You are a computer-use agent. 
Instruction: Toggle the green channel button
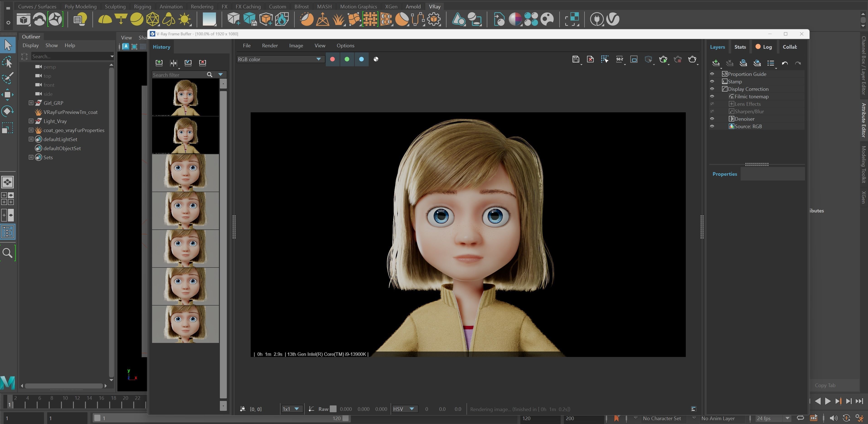coord(347,59)
